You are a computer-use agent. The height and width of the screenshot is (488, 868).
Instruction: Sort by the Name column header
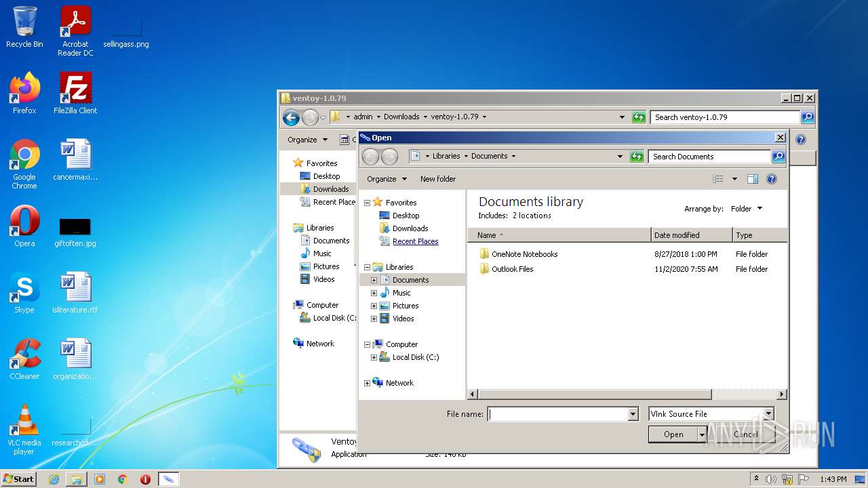(559, 235)
